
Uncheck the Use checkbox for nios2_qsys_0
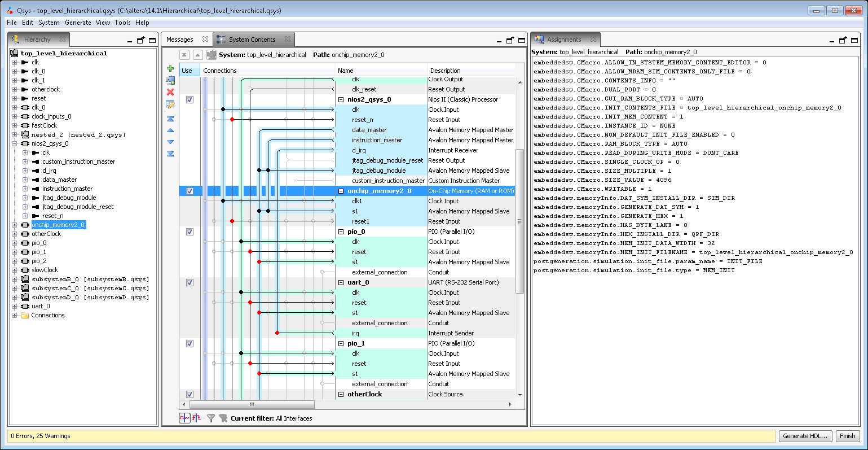click(190, 99)
